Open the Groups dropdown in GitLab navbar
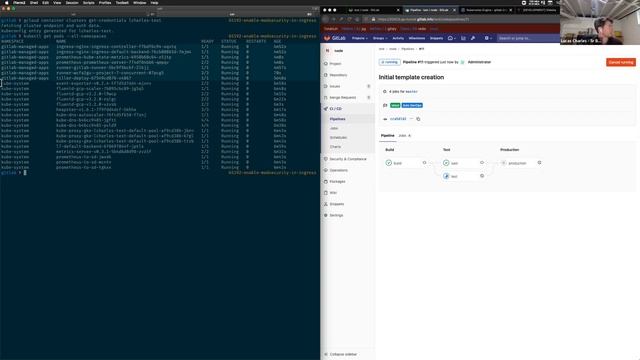This screenshot has height=360, width=640. (x=380, y=38)
